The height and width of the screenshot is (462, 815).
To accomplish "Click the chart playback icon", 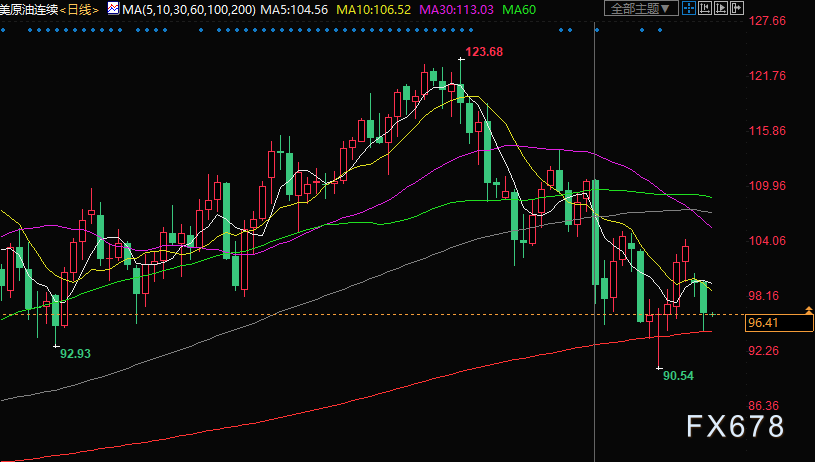I will coord(721,8).
